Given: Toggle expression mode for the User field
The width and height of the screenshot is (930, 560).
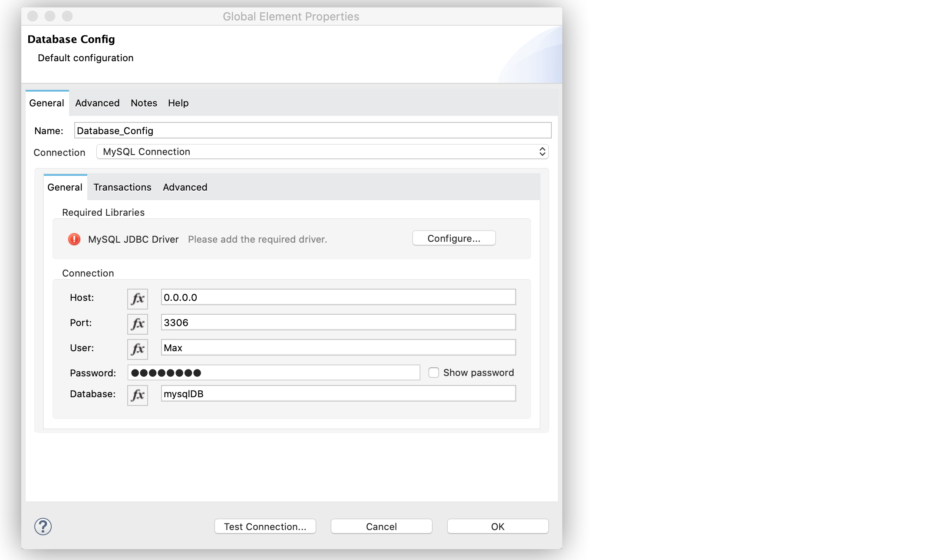Looking at the screenshot, I should [137, 349].
